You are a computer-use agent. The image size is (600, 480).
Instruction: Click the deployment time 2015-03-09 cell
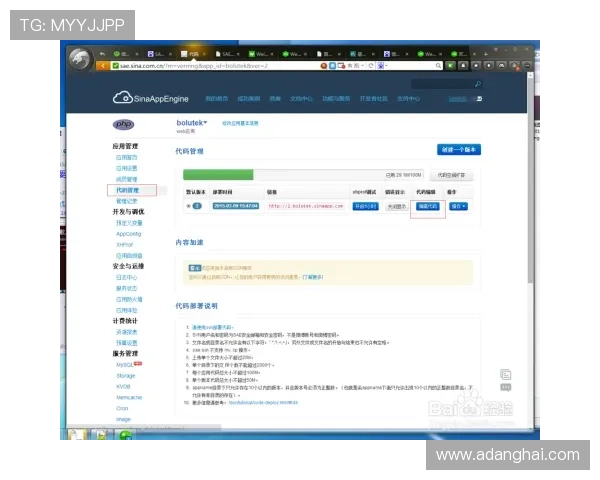click(236, 206)
